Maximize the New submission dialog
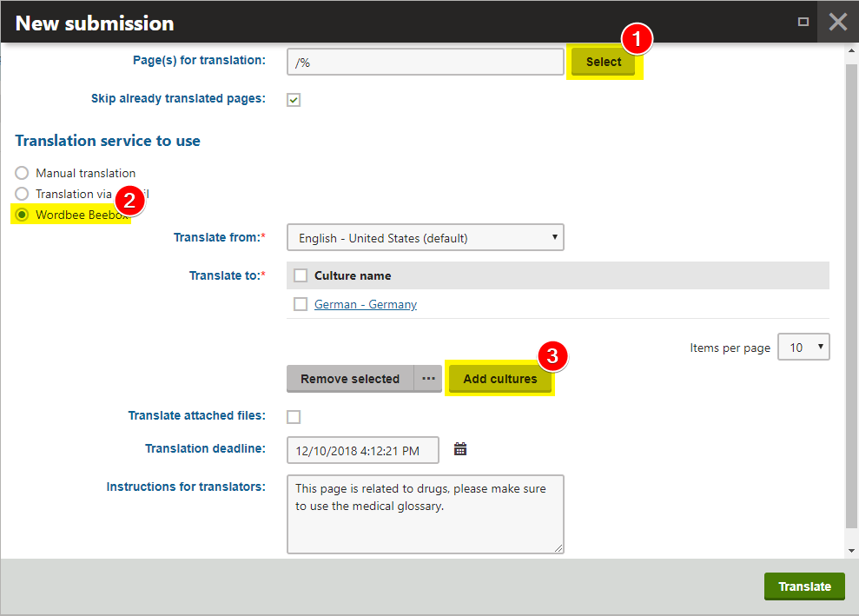859x616 pixels. coord(803,22)
